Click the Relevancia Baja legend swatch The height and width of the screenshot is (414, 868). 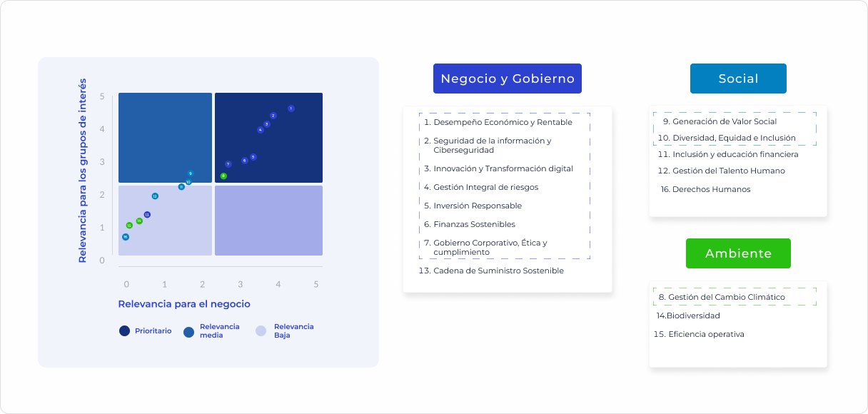coord(261,331)
